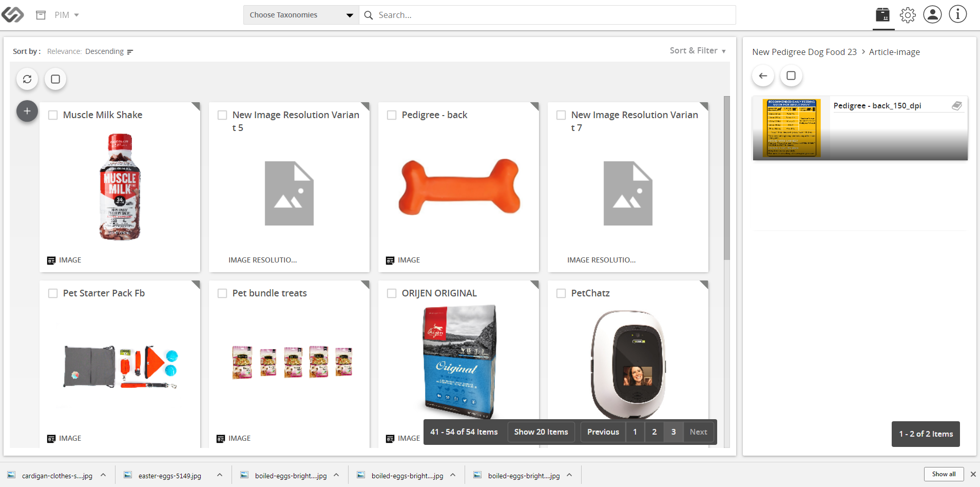Open the settings gear icon
The image size is (980, 487).
click(908, 15)
